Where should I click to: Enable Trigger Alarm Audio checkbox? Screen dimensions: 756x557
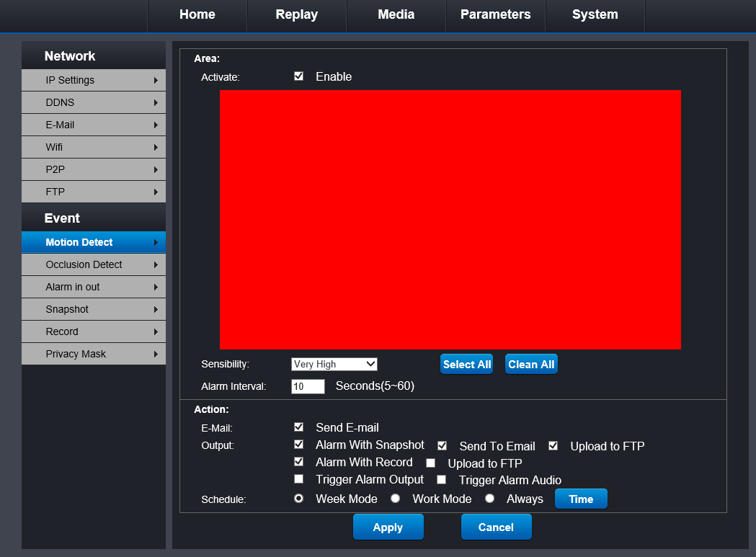click(442, 480)
